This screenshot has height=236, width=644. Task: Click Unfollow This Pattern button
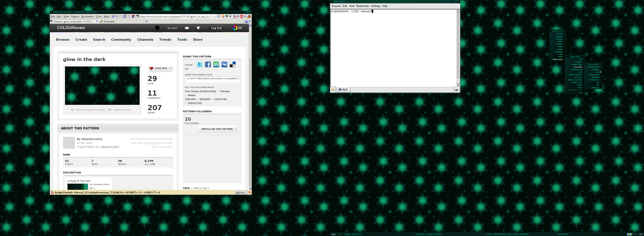[218, 129]
